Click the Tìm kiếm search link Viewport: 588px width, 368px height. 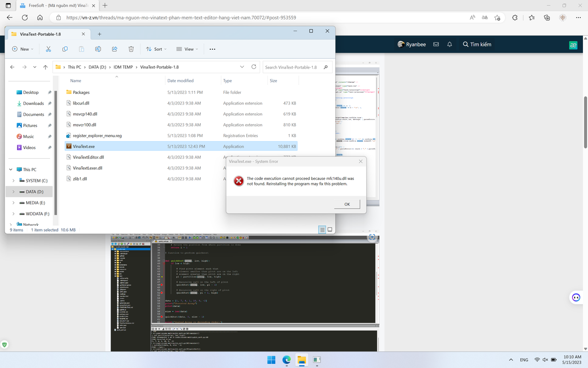click(477, 44)
